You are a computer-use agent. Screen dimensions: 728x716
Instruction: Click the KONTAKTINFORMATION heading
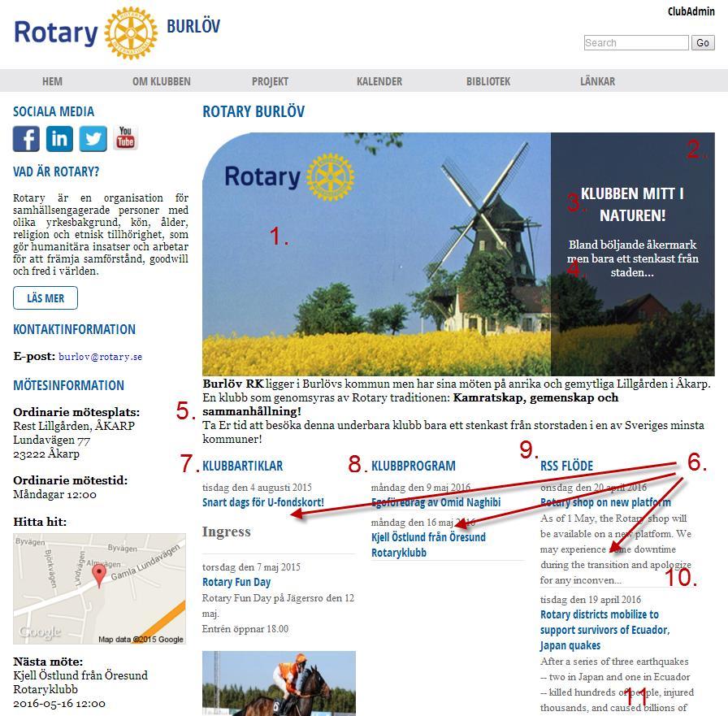point(74,329)
